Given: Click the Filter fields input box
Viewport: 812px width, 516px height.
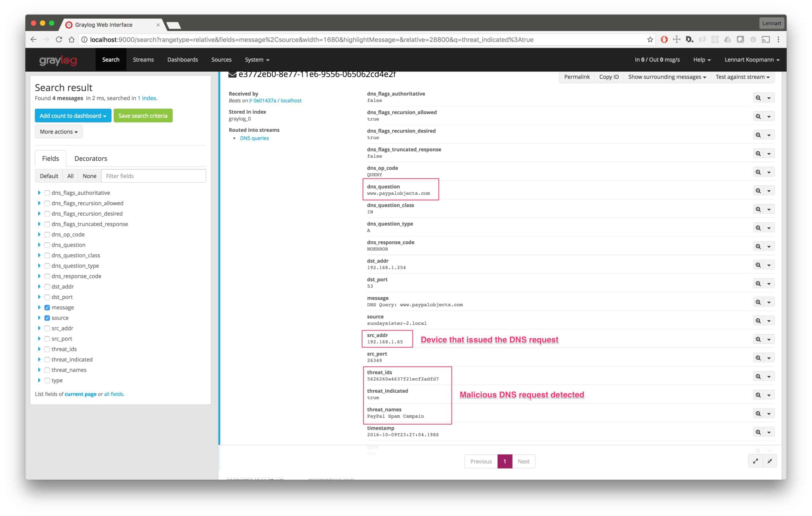Looking at the screenshot, I should pyautogui.click(x=153, y=176).
